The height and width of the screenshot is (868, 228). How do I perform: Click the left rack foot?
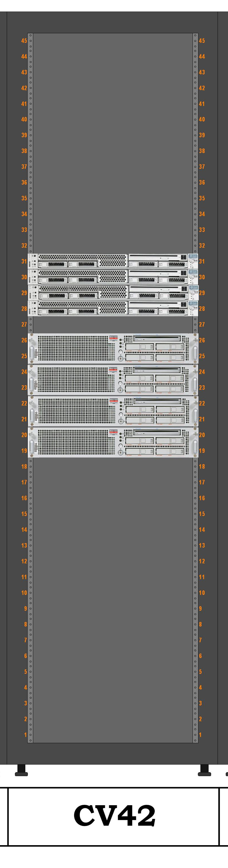(x=21, y=770)
